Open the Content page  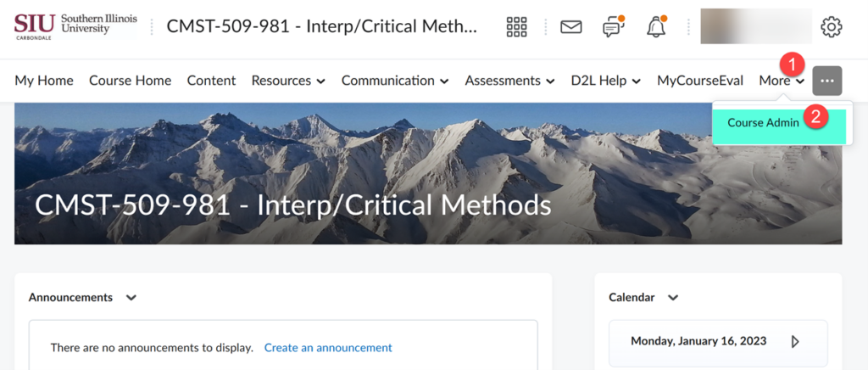pos(211,81)
